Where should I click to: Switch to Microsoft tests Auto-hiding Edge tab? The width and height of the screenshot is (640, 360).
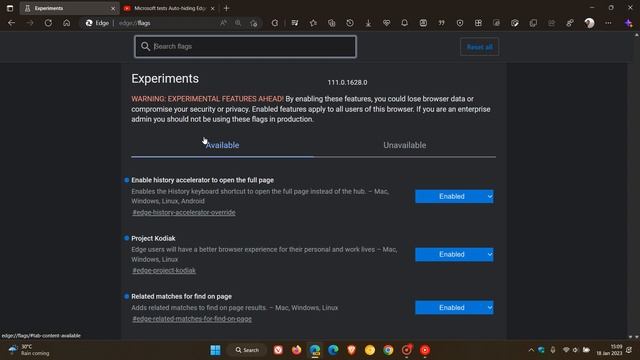[x=169, y=8]
